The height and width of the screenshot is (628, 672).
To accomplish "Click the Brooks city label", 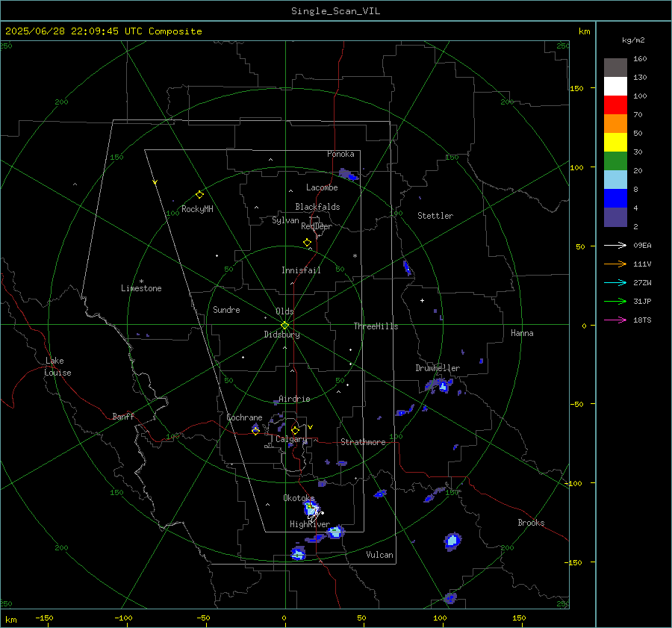I will 531,523.
